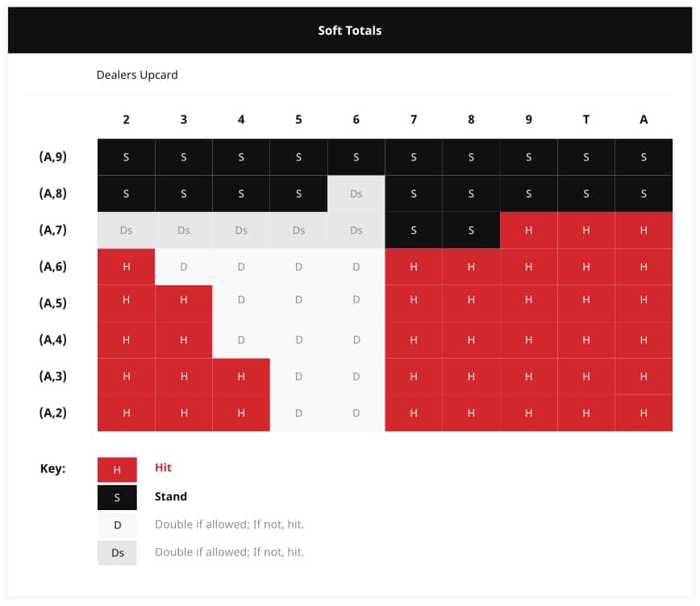The width and height of the screenshot is (700, 606).
Task: Click the red Hit swatch in the key
Action: pos(117,470)
